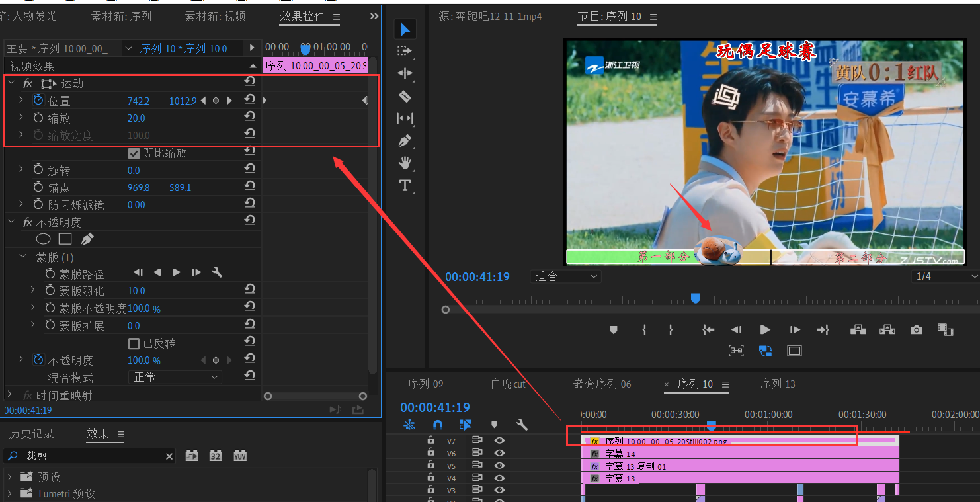The height and width of the screenshot is (502, 980).
Task: Collapse 蒙版 (1) section
Action: point(23,257)
